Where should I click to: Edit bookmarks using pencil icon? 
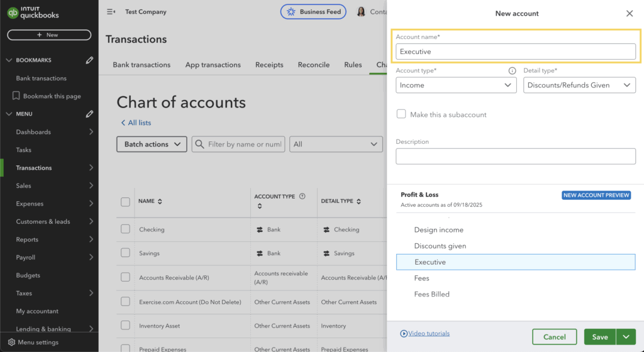click(89, 60)
